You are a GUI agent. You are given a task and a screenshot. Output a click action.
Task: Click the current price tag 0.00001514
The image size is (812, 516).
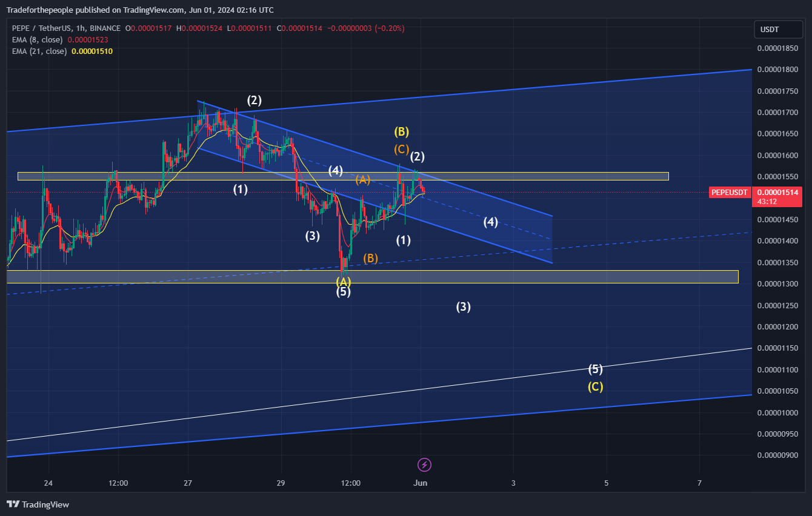pos(777,192)
